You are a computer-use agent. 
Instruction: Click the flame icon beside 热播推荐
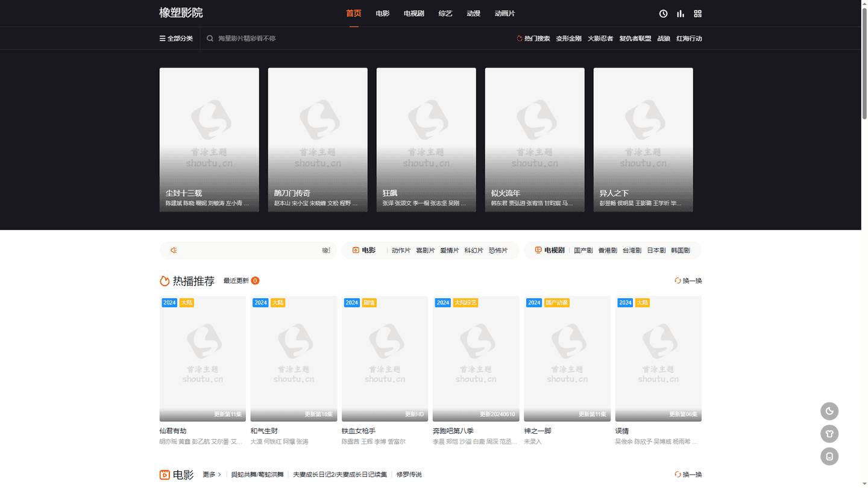click(x=165, y=281)
